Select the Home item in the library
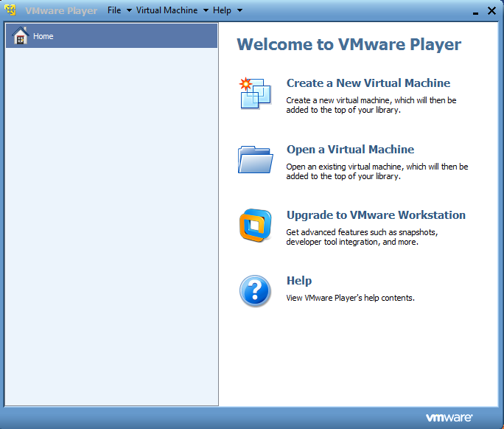504x429 pixels. click(x=111, y=35)
